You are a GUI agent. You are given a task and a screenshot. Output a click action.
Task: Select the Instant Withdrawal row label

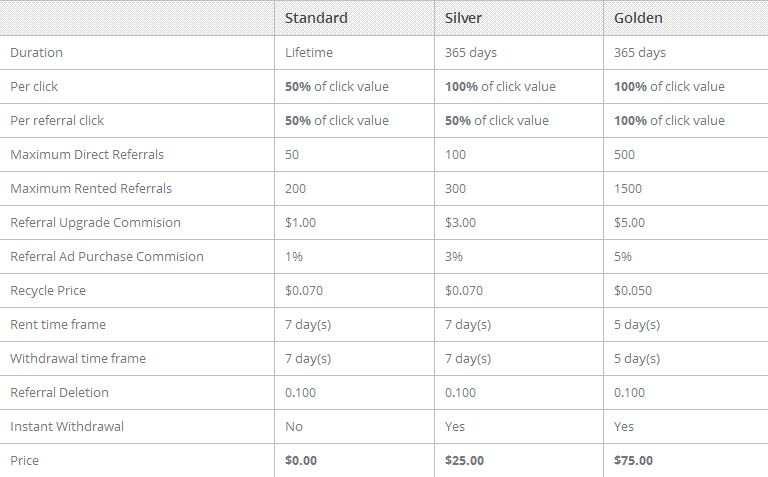click(67, 427)
